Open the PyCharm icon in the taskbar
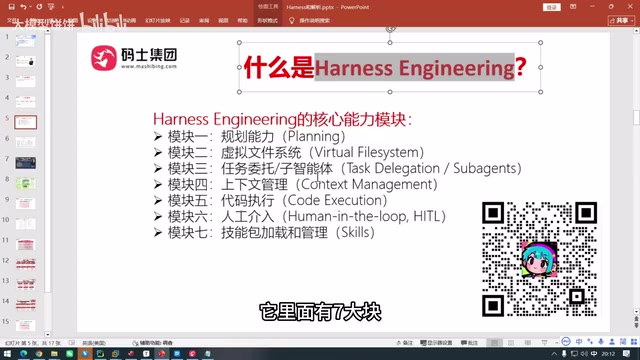Image resolution: width=640 pixels, height=360 pixels. click(100, 353)
